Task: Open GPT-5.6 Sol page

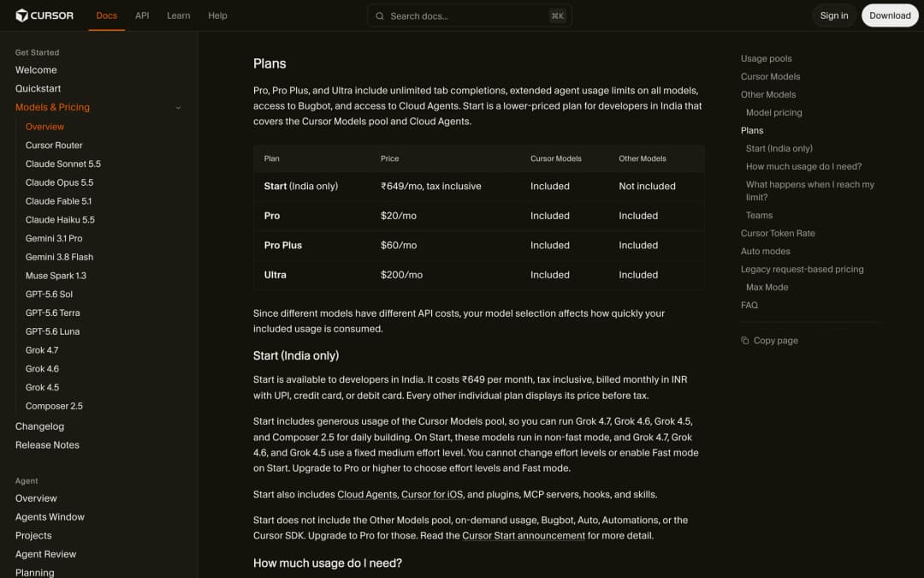Action: tap(49, 295)
